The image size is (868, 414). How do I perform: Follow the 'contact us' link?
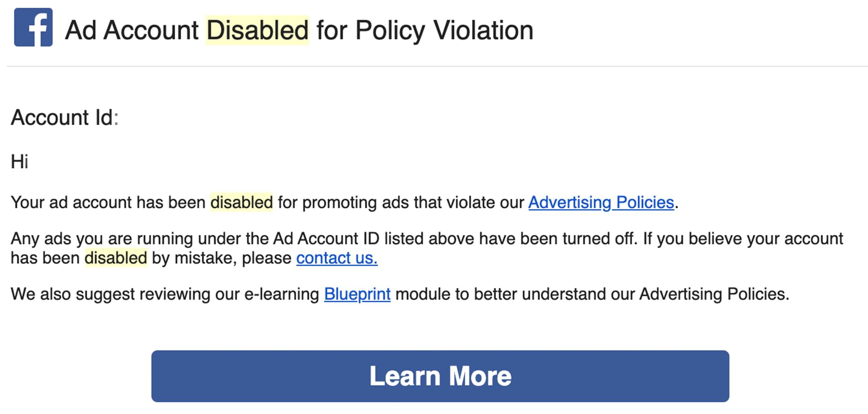[x=337, y=258]
